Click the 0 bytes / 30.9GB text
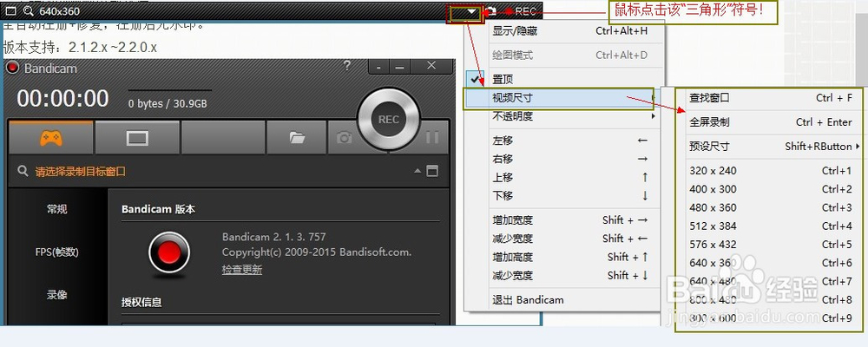868x347 pixels. (168, 103)
